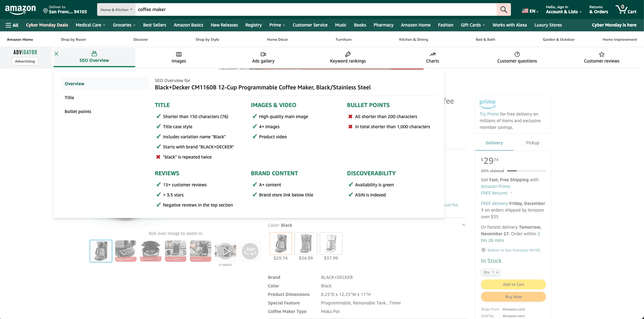
Task: Expand the Prime nav dropdown
Action: pos(277,25)
